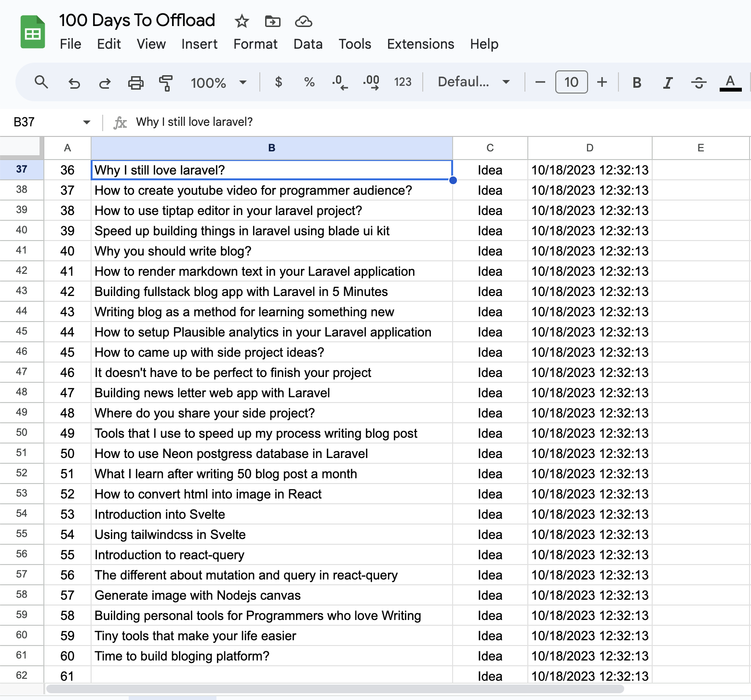The image size is (751, 700).
Task: Open the Default font dropdown
Action: [473, 82]
